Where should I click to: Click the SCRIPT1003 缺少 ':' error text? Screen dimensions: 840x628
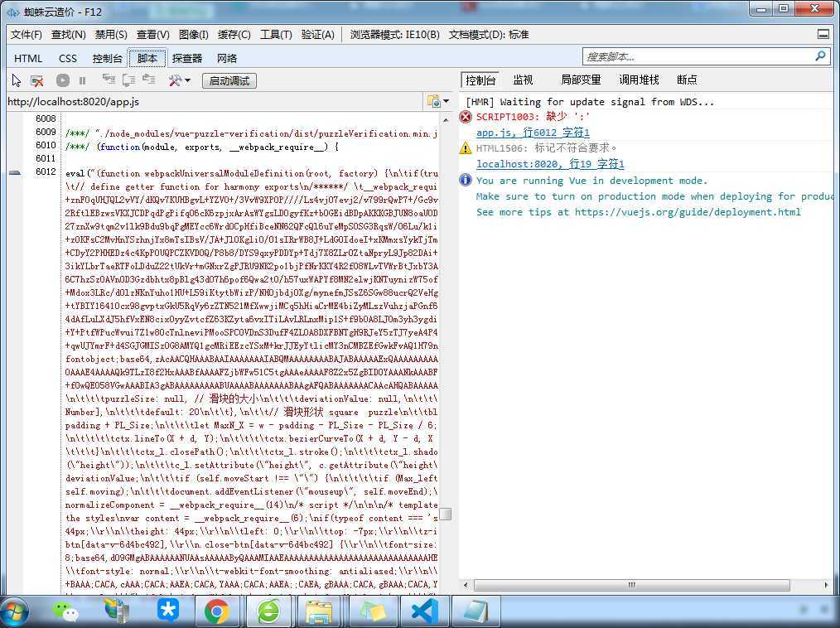(533, 117)
